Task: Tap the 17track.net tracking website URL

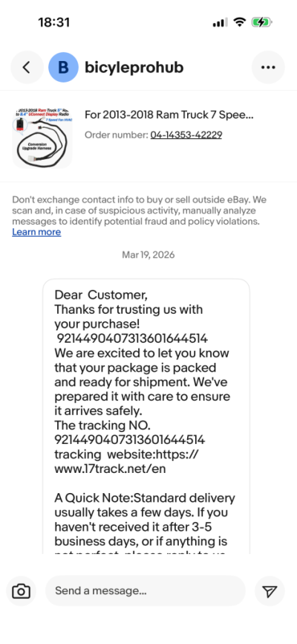Action: (x=126, y=462)
